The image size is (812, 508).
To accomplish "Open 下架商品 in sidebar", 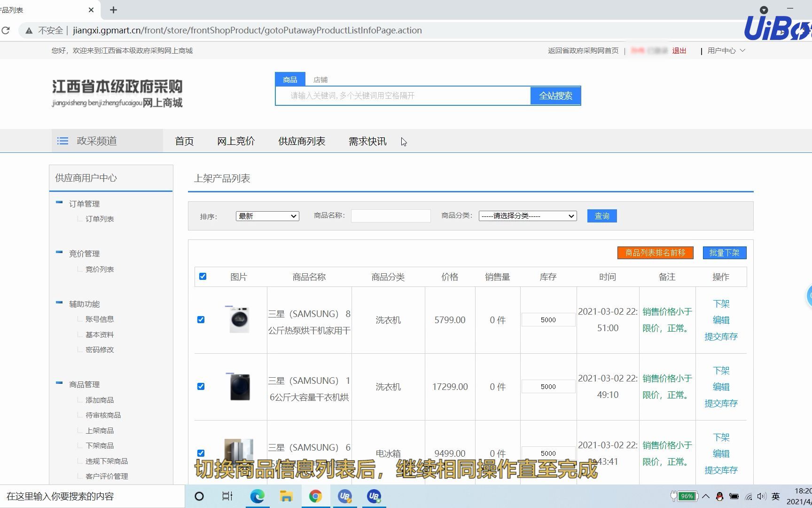I will 100,446.
